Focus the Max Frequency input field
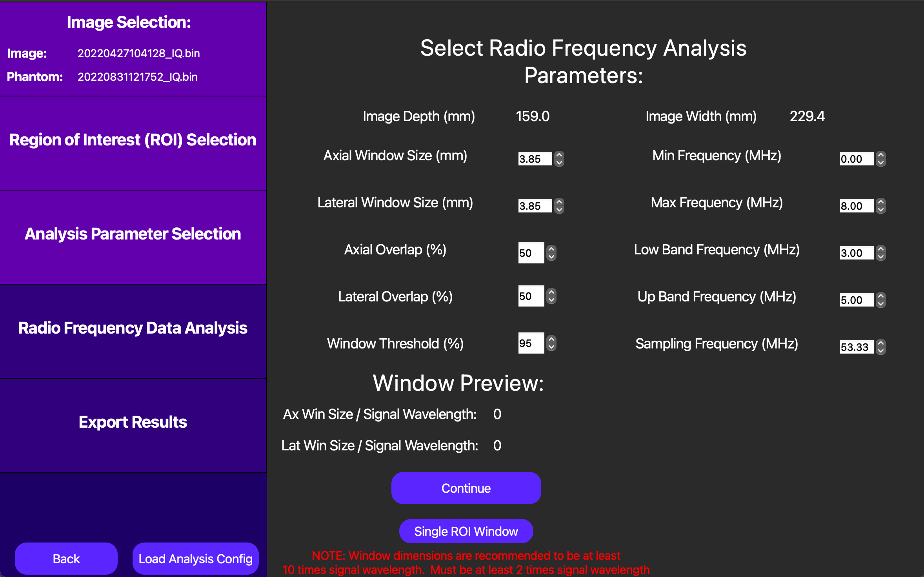The width and height of the screenshot is (924, 577). click(857, 206)
